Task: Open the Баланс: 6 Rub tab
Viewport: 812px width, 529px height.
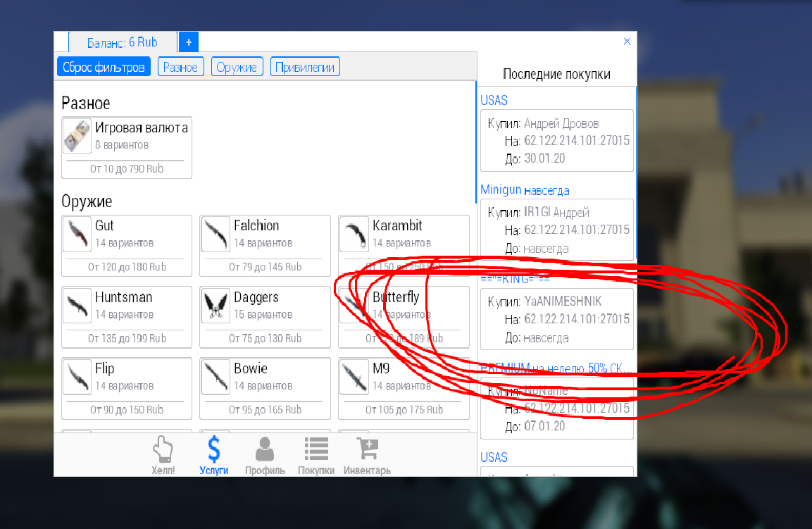Action: click(x=123, y=42)
